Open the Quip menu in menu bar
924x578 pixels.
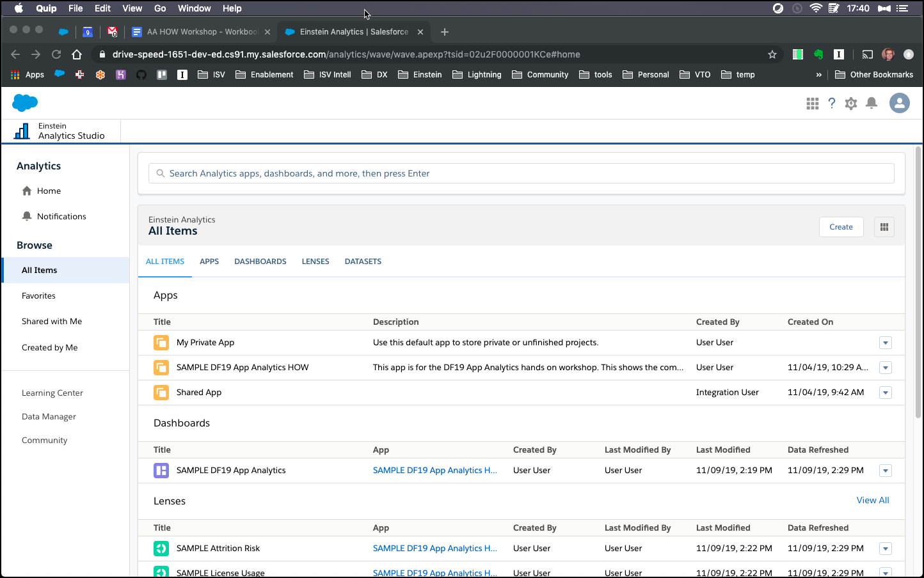pos(46,8)
